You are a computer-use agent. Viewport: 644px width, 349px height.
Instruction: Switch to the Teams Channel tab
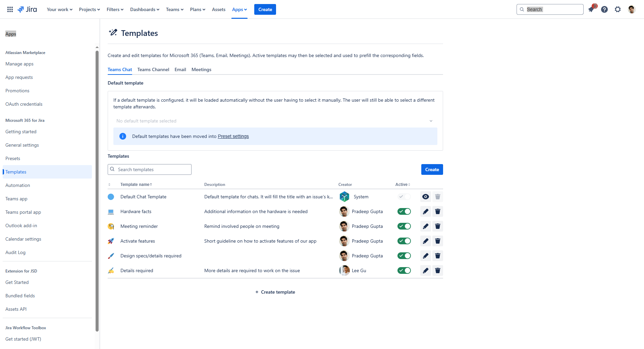[153, 69]
